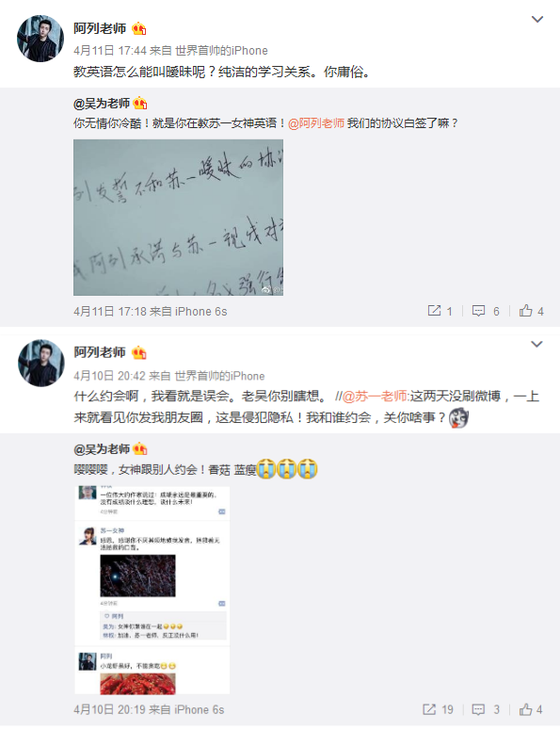Enlarge the WeChat moments screenshot image

click(x=152, y=590)
